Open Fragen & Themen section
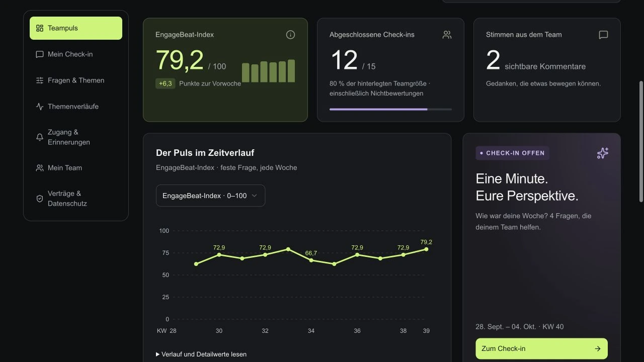This screenshot has height=362, width=644. (x=76, y=80)
